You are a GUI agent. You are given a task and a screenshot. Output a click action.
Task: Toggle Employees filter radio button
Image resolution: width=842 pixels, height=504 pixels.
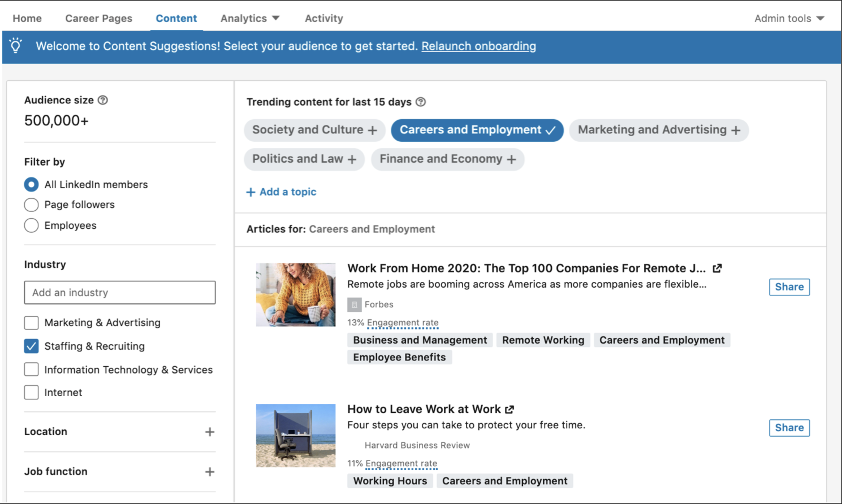coord(31,225)
